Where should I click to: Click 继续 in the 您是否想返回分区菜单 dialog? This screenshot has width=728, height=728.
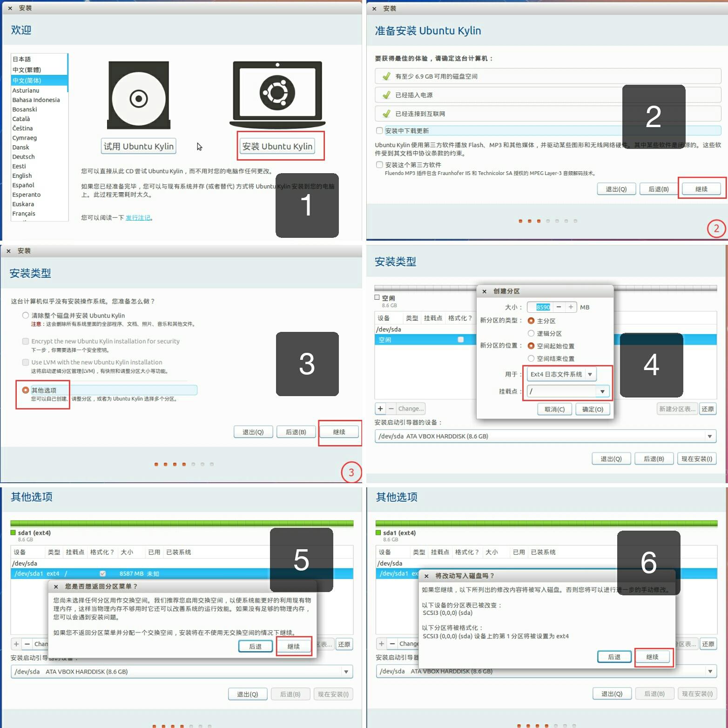pyautogui.click(x=294, y=647)
